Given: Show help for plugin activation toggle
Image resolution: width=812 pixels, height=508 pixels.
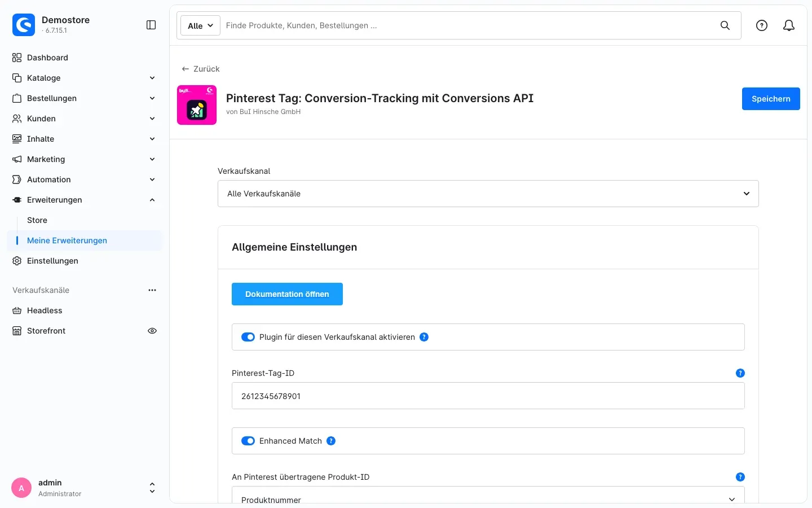Looking at the screenshot, I should pyautogui.click(x=424, y=337).
